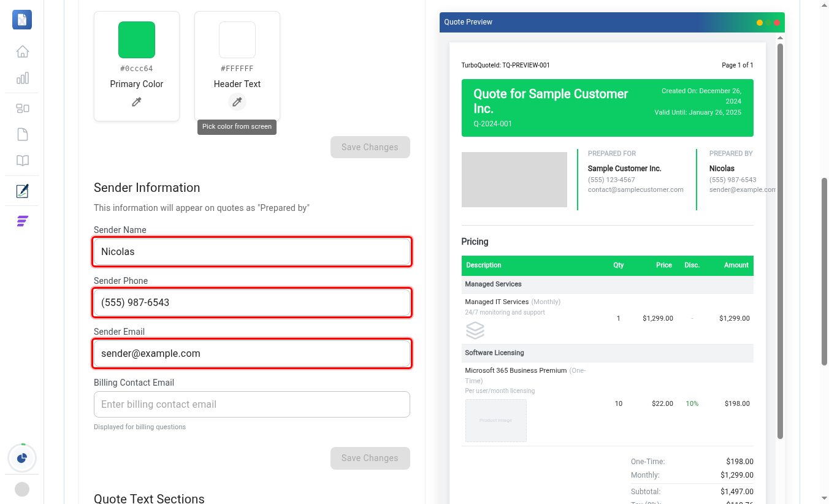Click the Managed IT Services item name
The width and height of the screenshot is (829, 504).
click(x=497, y=302)
